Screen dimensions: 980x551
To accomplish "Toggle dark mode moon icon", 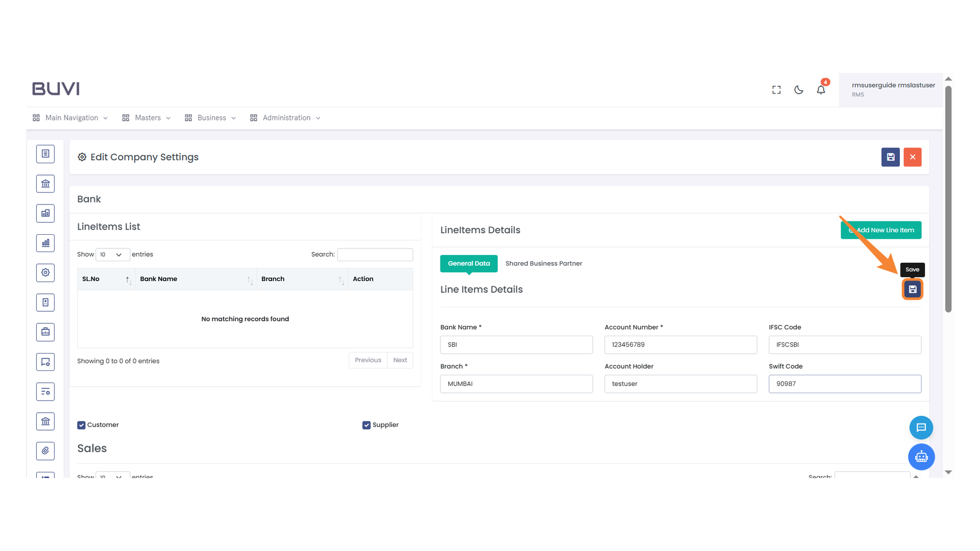I will (x=799, y=90).
